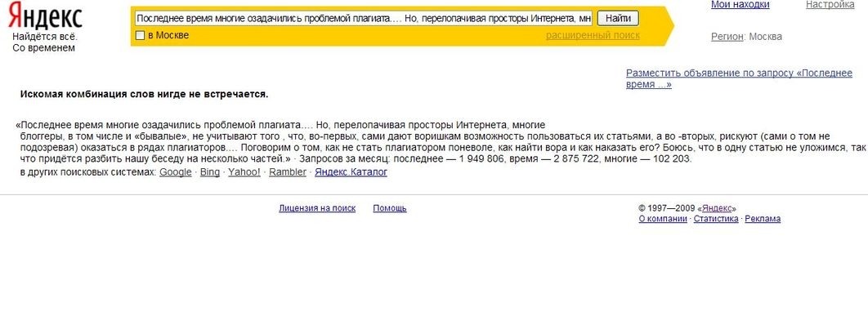Click the "Запросов за месяц" statistics text

tap(495, 159)
